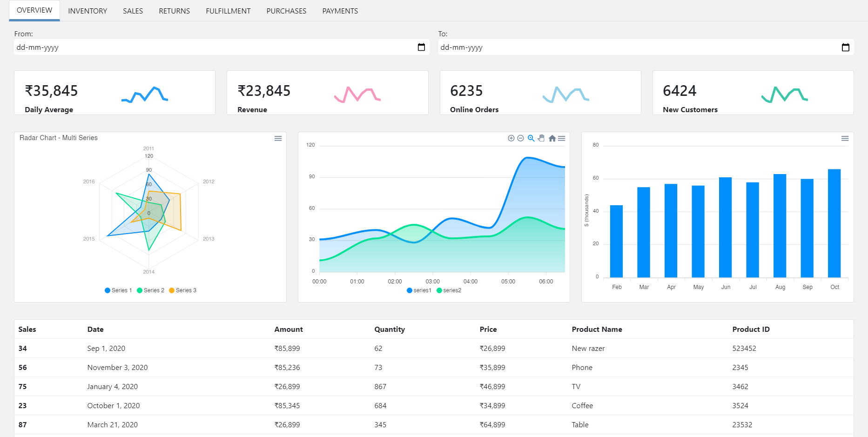Focus the From date input field
Viewport: 868px width, 437px height.
pos(222,47)
